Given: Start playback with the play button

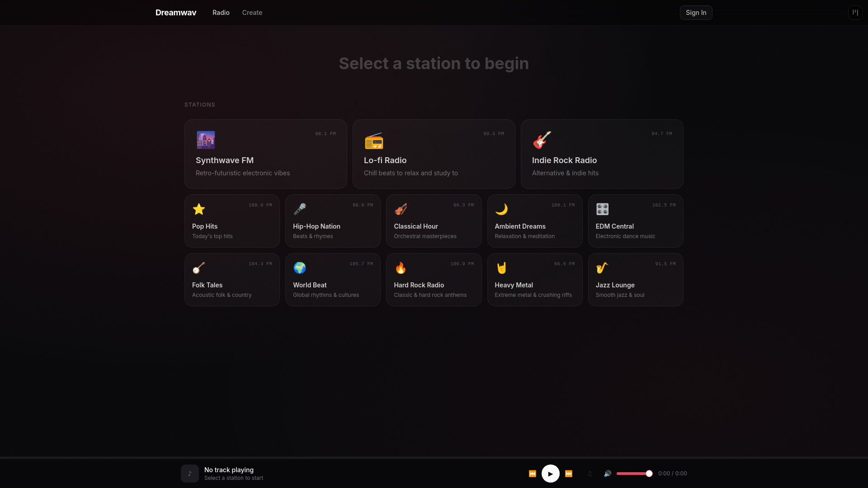Looking at the screenshot, I should pos(551,474).
